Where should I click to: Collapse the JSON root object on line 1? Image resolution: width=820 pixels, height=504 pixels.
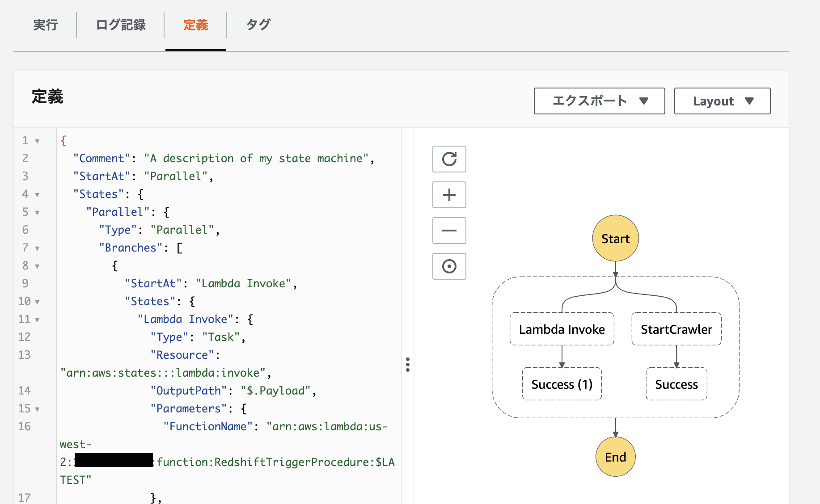(x=37, y=140)
